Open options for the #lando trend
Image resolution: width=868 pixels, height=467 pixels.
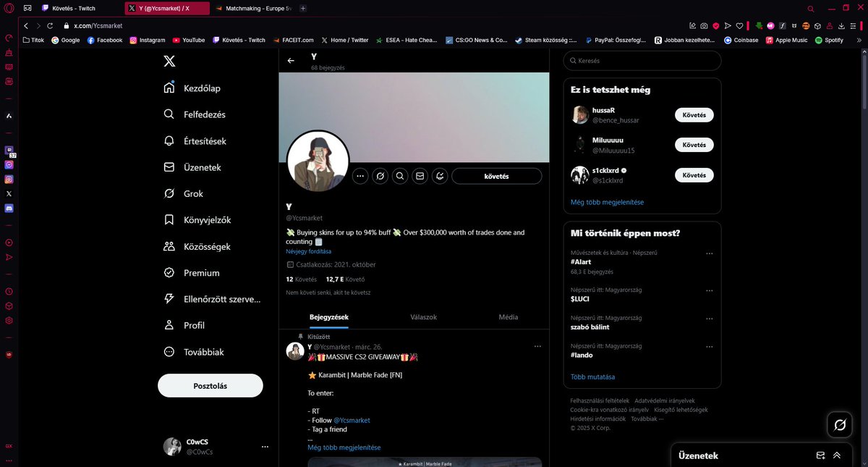(710, 348)
